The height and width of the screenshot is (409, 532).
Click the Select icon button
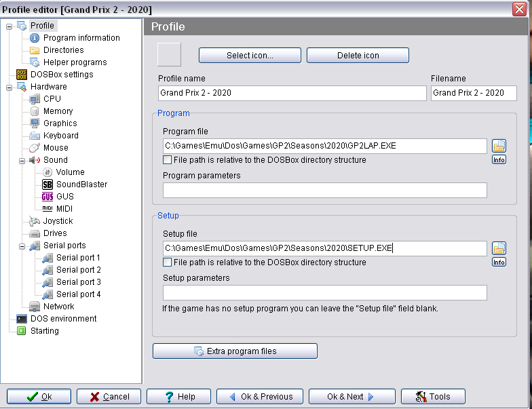click(x=250, y=56)
